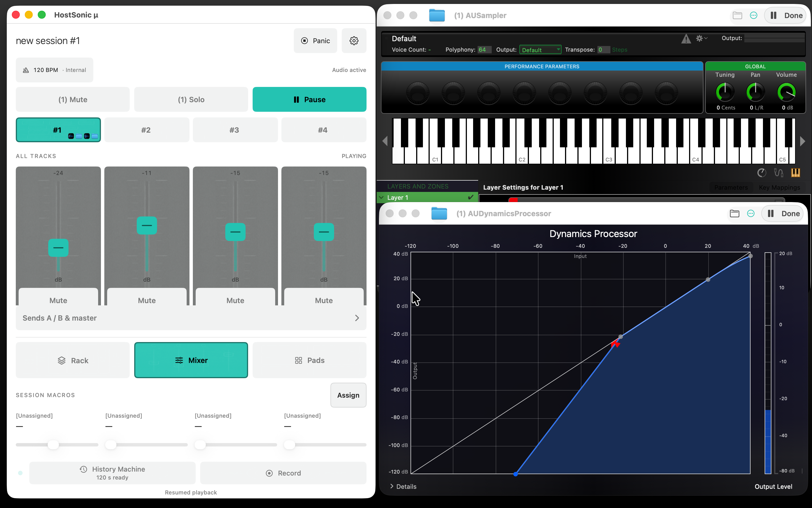
Task: Show the keyboard view icon in AUSampler
Action: [795, 173]
